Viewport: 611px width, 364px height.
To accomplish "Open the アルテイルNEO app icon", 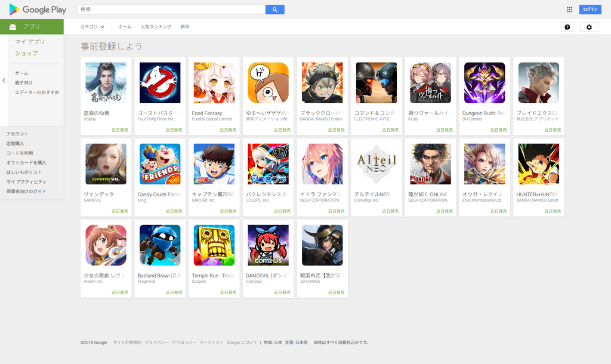I will point(377,164).
